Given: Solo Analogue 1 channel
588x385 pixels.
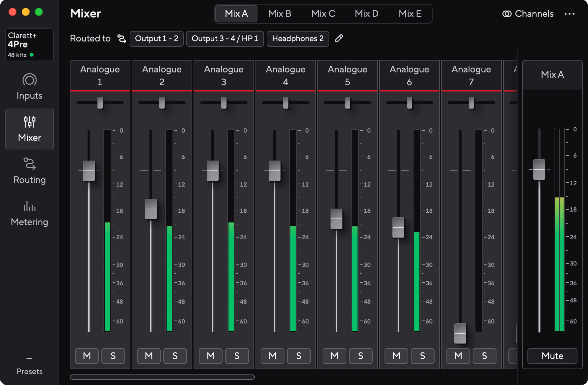Looking at the screenshot, I should tap(113, 356).
